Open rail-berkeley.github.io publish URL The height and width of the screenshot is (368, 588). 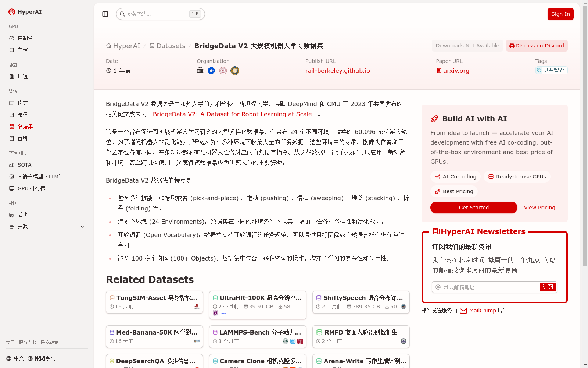(x=338, y=71)
